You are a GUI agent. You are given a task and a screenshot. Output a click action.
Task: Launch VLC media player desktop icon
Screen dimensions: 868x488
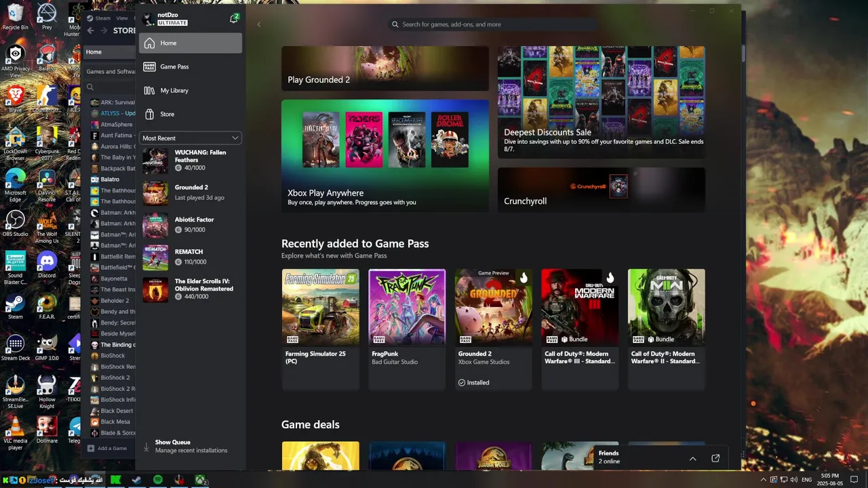15,434
